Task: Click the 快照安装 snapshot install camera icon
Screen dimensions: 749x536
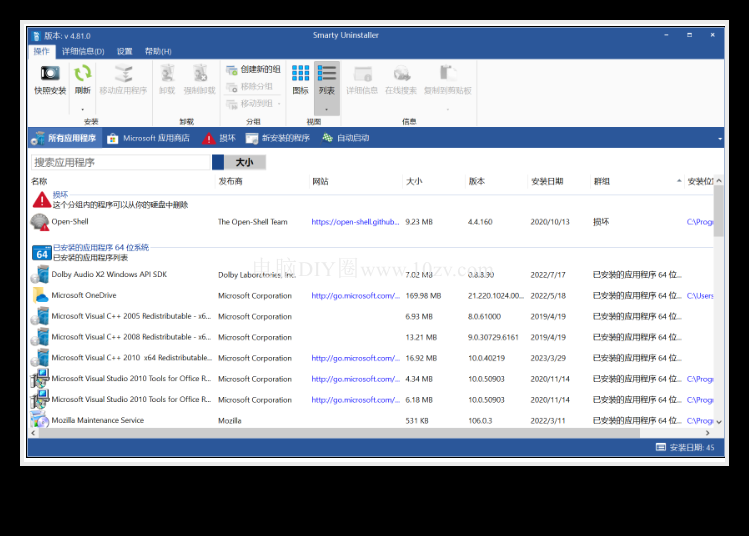Action: coord(50,74)
